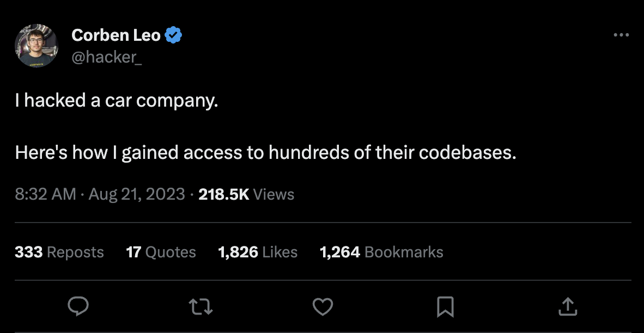This screenshot has height=333, width=644.
Task: Open Corben Leo's profile picture
Action: coord(37,45)
